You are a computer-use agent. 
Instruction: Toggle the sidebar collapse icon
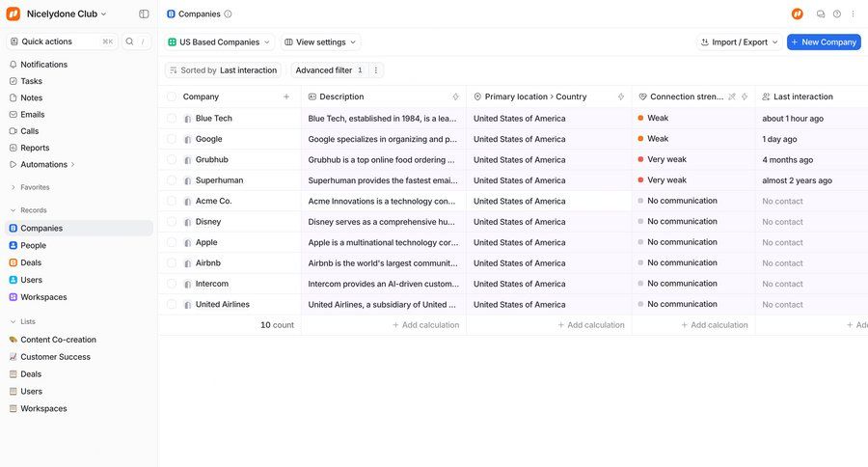click(144, 14)
